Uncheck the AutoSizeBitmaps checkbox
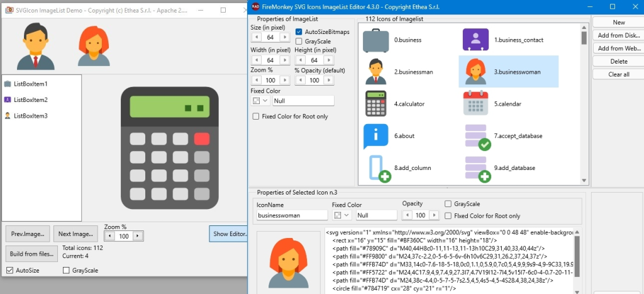The image size is (644, 294). tap(299, 31)
